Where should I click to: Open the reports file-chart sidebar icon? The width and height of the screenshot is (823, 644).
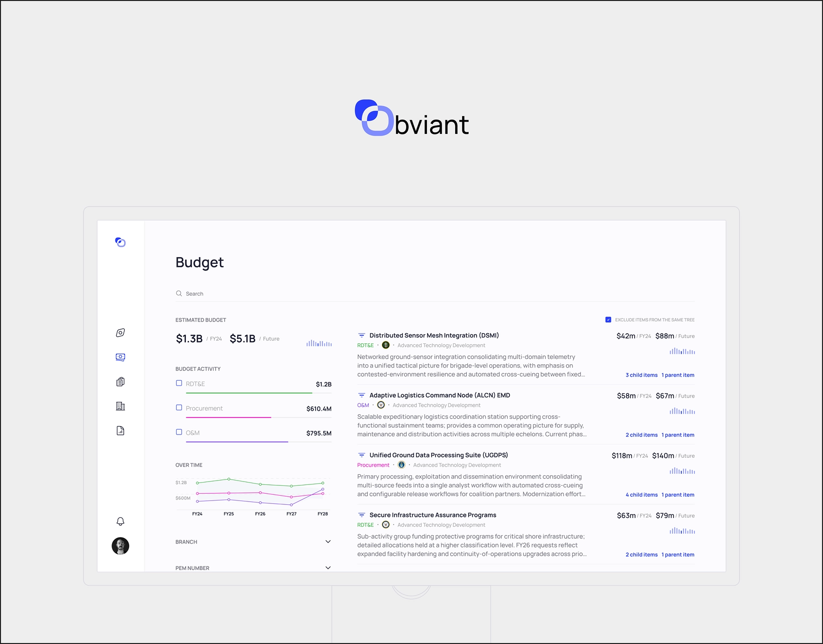[120, 431]
